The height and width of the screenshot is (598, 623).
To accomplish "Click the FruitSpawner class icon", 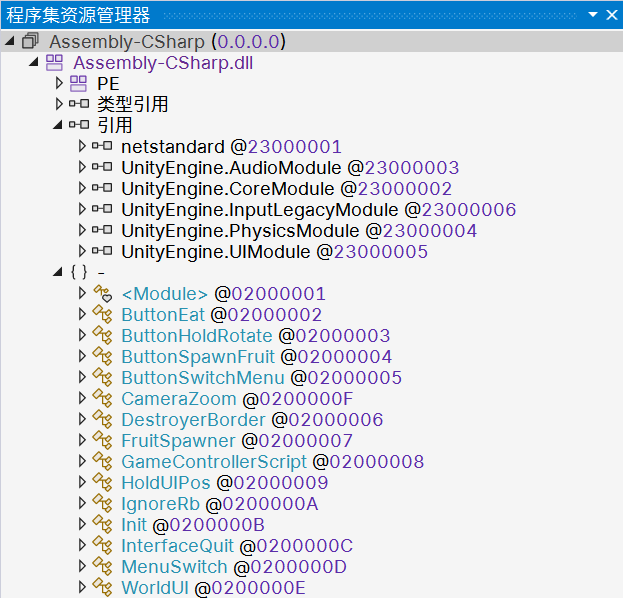I will [x=103, y=441].
